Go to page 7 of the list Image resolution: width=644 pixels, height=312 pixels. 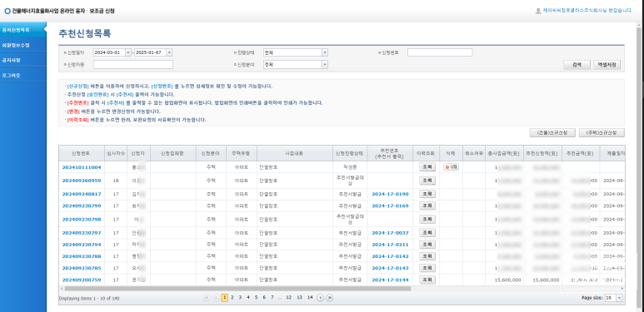click(272, 298)
